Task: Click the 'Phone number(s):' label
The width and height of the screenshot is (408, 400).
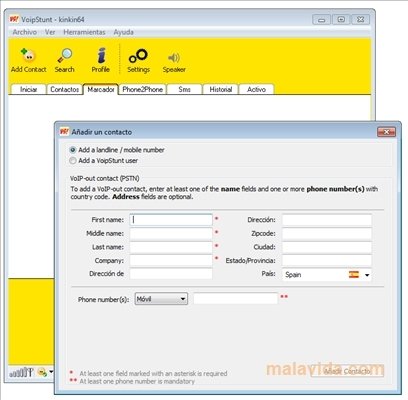Action: pos(103,299)
